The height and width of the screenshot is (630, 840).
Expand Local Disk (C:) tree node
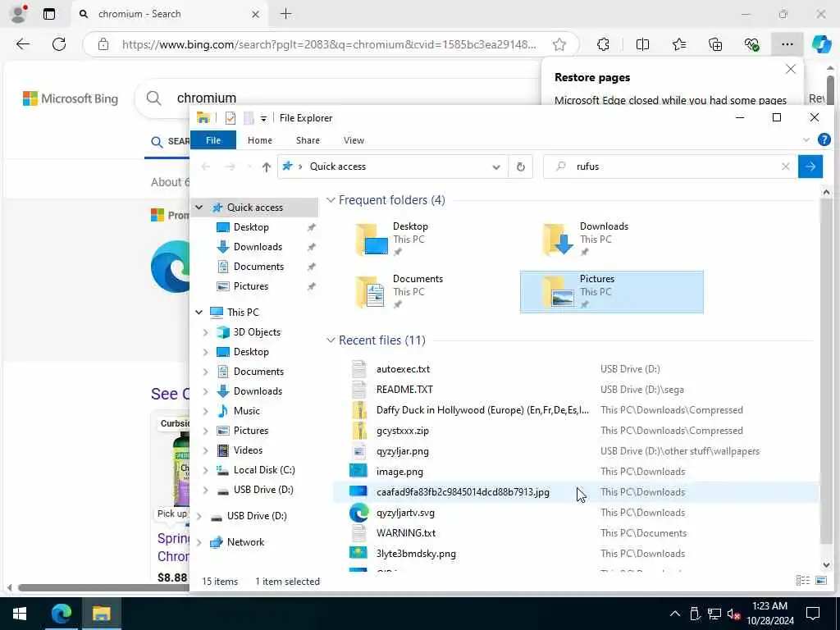[x=205, y=470]
